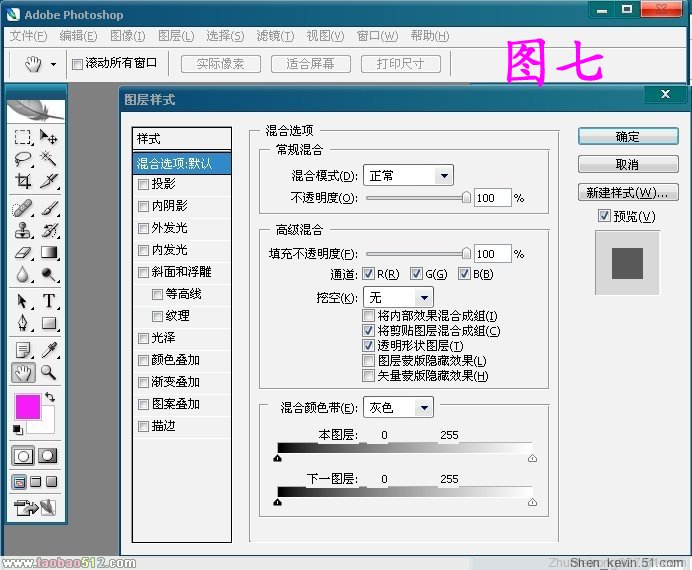This screenshot has width=692, height=570.
Task: Enable the 内阴影 checkbox
Action: click(143, 206)
